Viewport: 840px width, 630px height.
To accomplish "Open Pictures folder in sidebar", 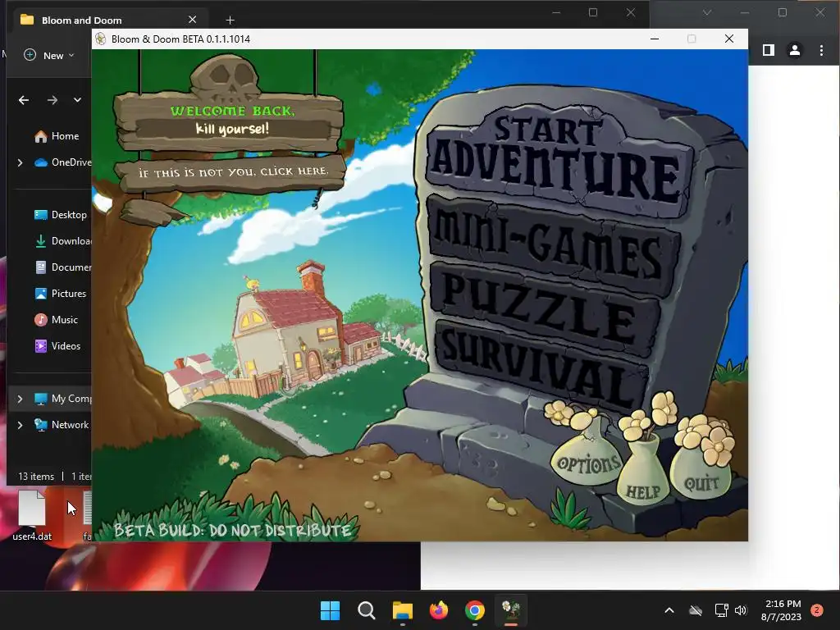I will pyautogui.click(x=60, y=294).
